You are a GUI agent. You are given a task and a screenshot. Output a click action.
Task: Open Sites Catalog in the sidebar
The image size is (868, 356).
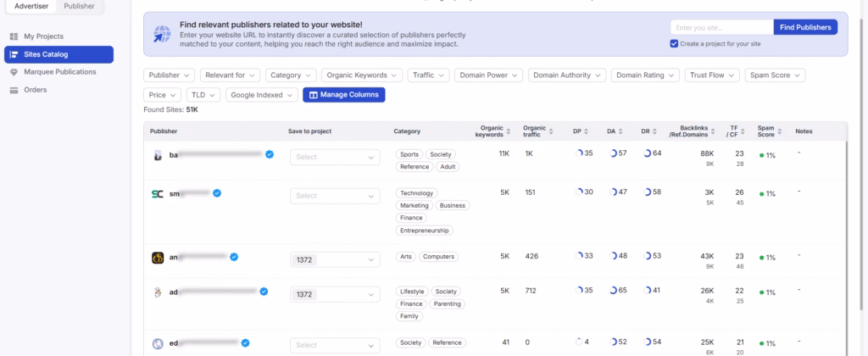point(58,54)
